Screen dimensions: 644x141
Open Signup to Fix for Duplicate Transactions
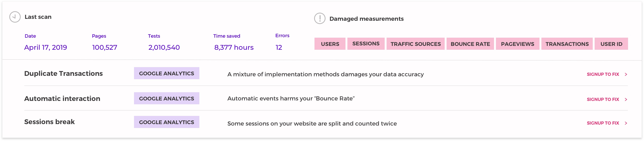point(603,74)
